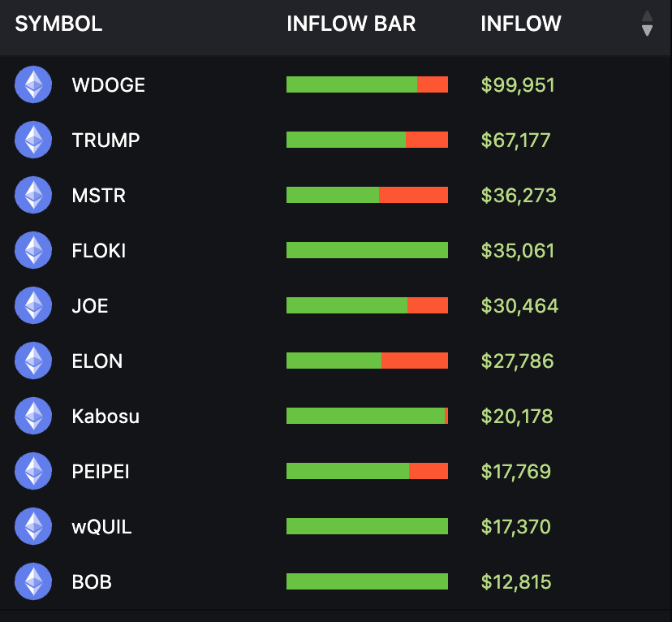The image size is (672, 622).
Task: Click the Ethereum icon next to MSTR
Action: (33, 195)
